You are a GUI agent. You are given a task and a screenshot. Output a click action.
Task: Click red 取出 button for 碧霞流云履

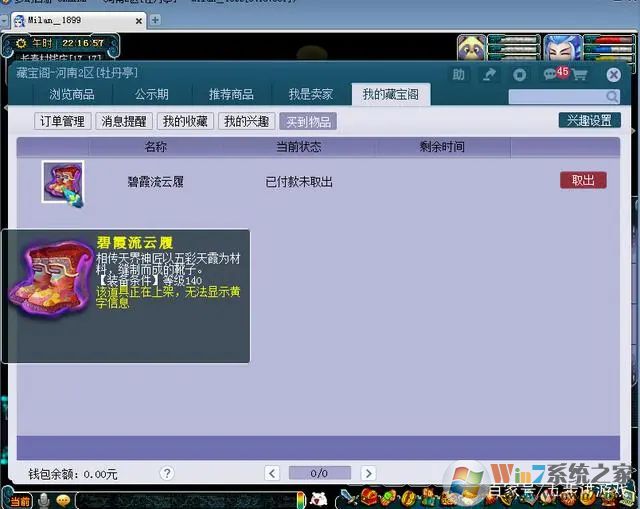(x=583, y=180)
